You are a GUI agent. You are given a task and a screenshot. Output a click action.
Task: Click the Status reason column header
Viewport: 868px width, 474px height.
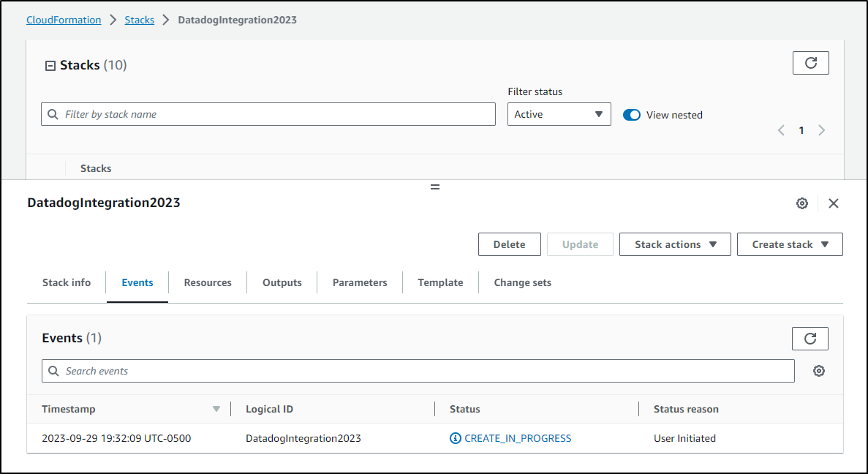686,409
